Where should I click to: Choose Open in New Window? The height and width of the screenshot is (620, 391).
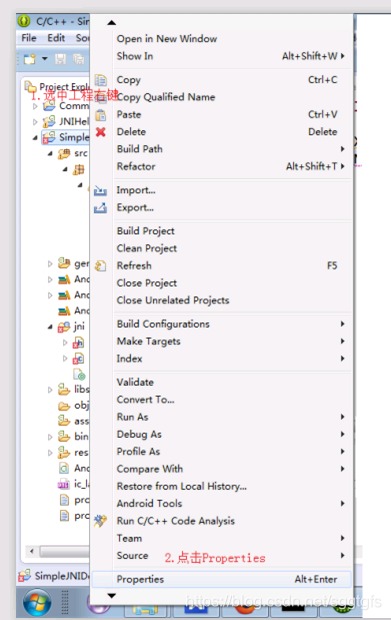coord(222,39)
